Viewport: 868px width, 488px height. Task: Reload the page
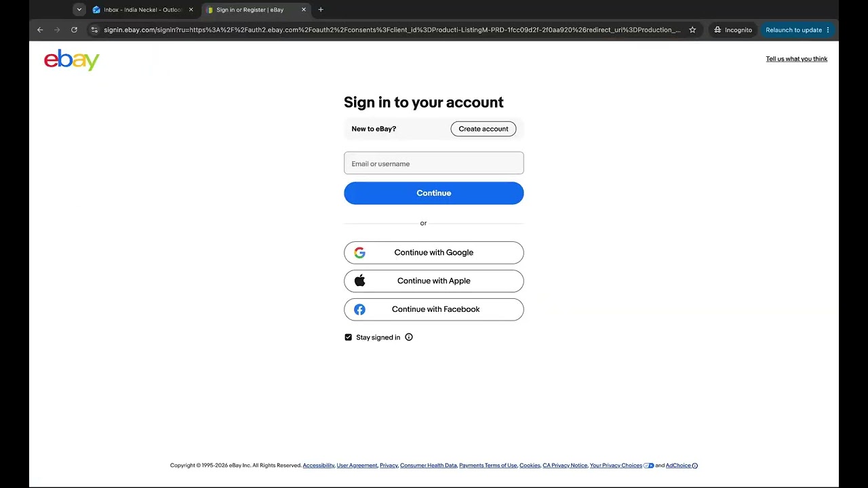tap(74, 30)
